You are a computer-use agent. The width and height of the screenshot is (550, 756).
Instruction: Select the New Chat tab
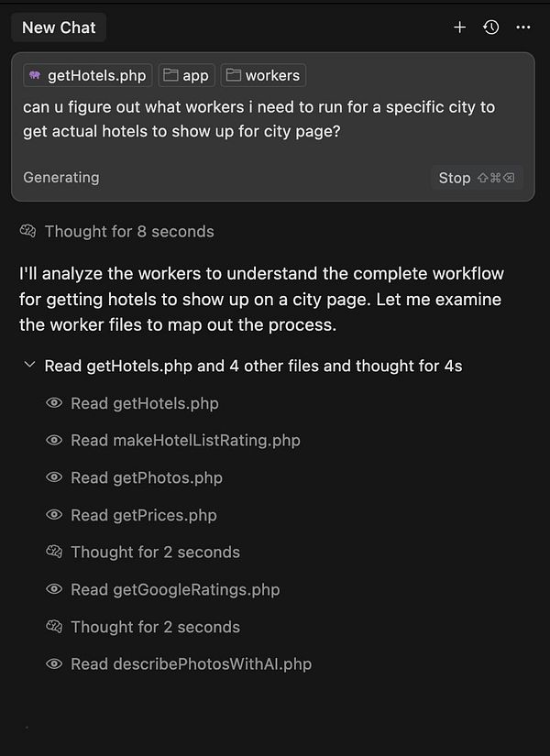point(58,27)
